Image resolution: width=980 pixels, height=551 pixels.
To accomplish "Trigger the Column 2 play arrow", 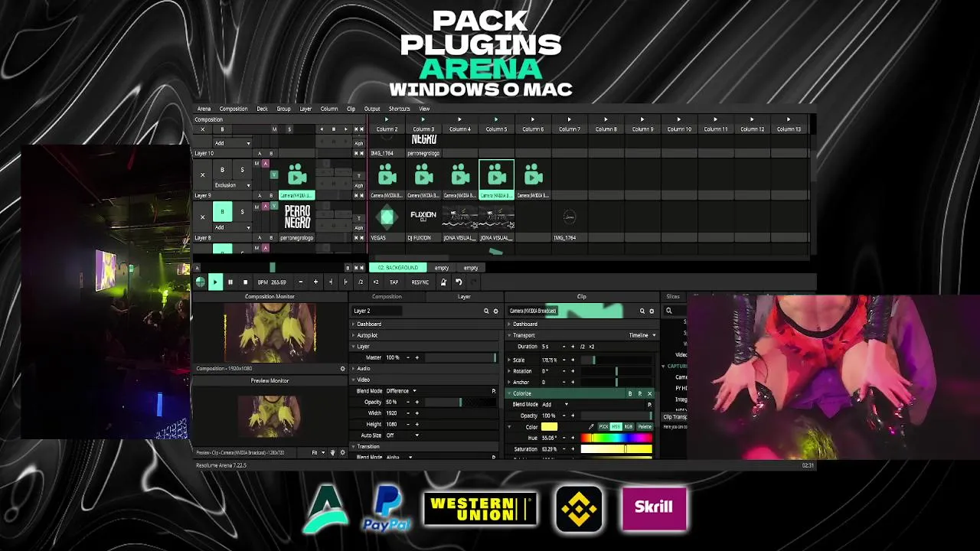I will 386,119.
